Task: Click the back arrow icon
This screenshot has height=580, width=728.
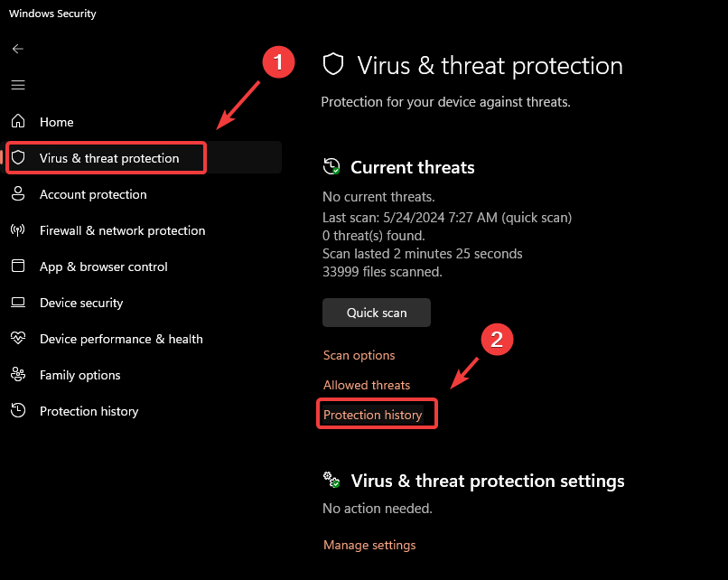Action: point(18,49)
